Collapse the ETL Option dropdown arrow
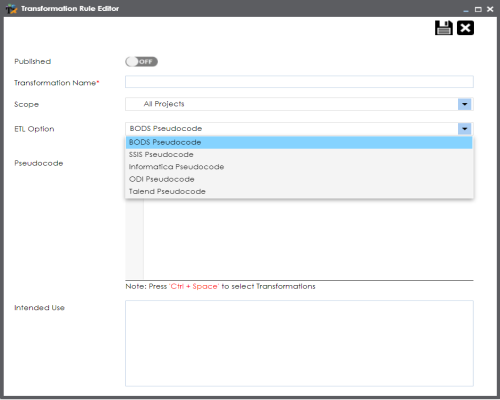The height and width of the screenshot is (400, 500). tap(464, 129)
